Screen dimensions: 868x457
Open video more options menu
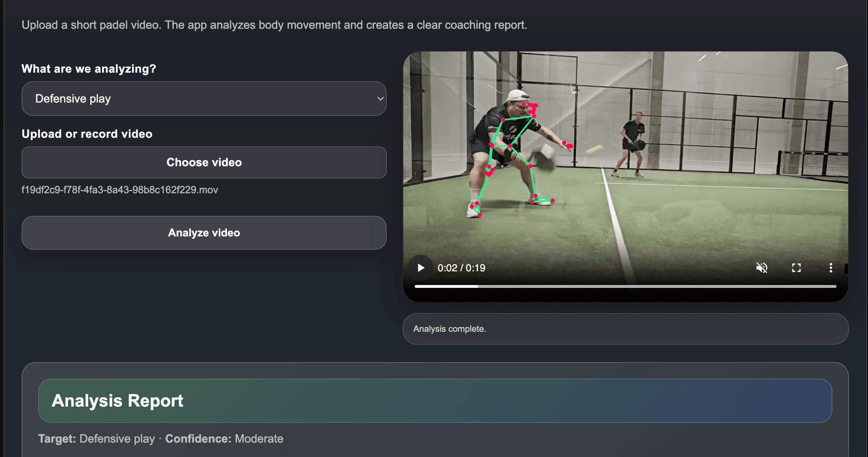point(831,268)
